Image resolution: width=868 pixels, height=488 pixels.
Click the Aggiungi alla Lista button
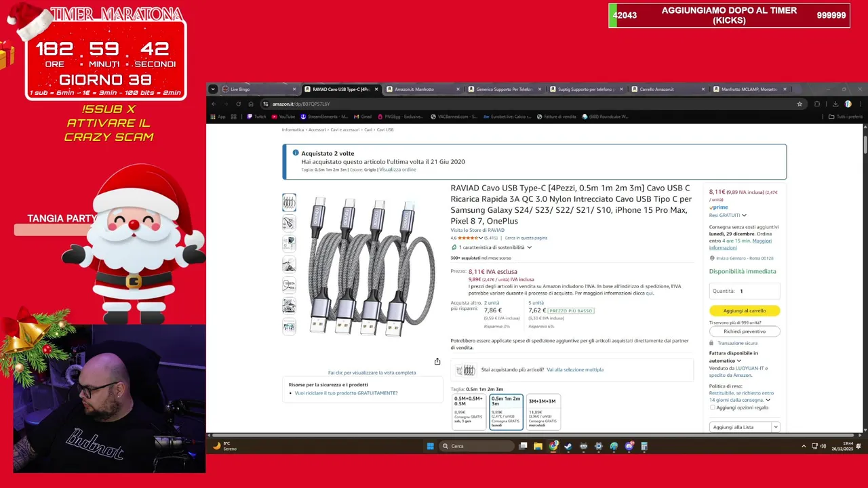tap(740, 427)
